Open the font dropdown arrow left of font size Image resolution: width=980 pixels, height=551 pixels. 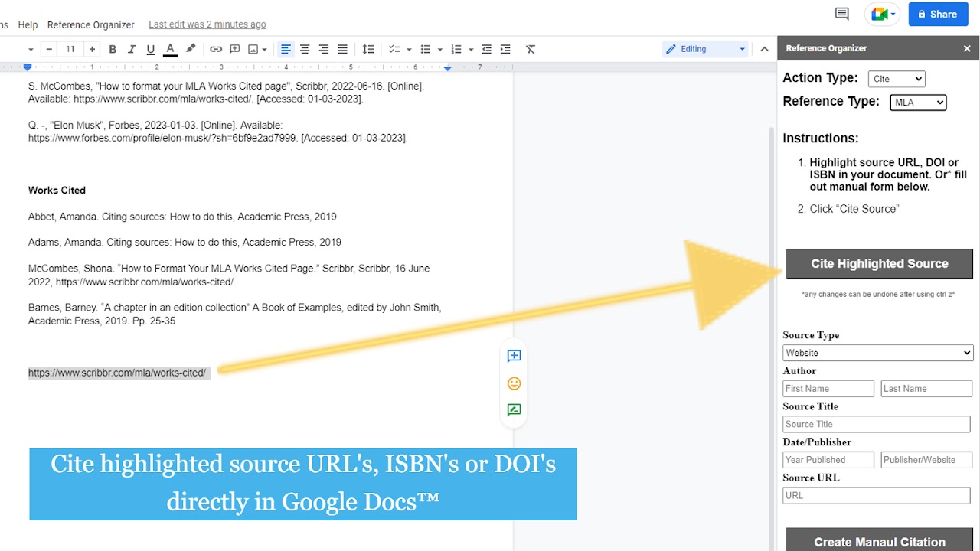click(x=31, y=49)
